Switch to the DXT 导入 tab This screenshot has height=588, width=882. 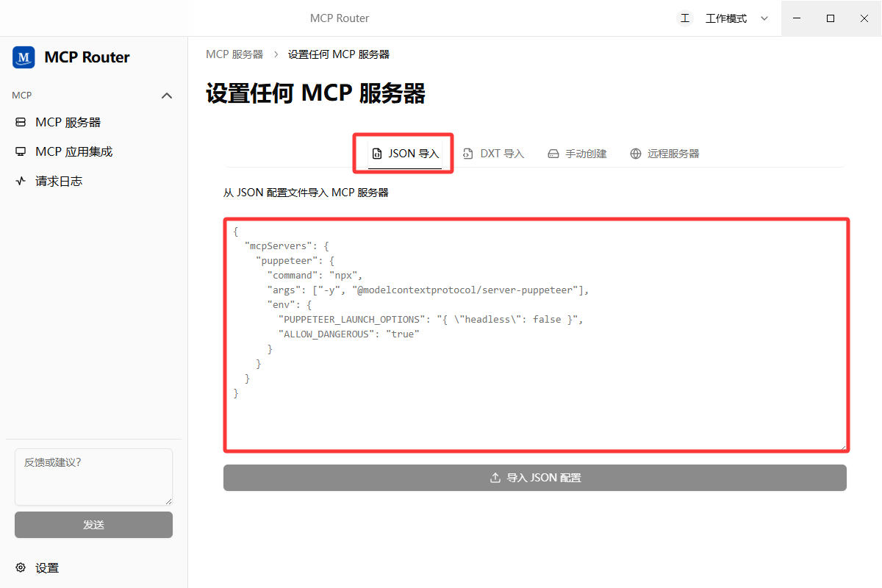click(493, 154)
